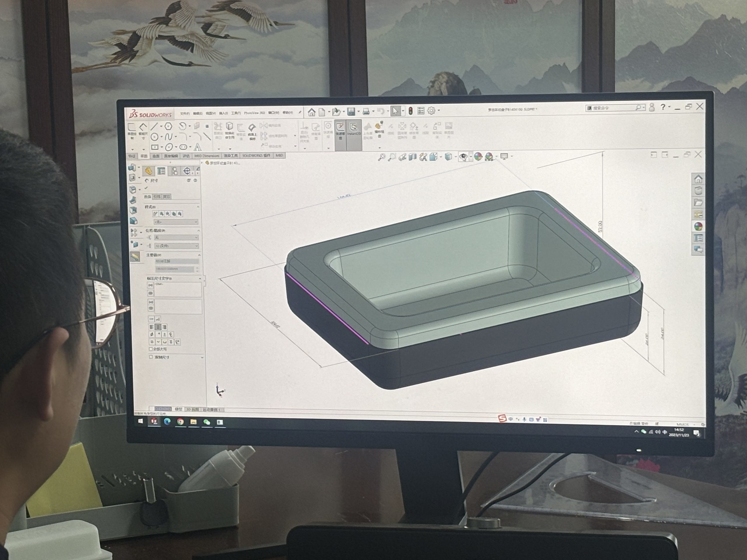Open the FeatureManager design tree tab

(x=148, y=171)
